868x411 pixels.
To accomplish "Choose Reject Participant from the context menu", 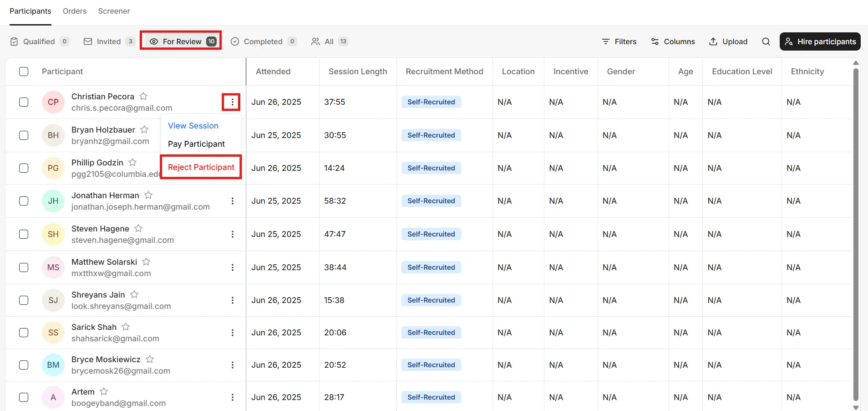I will tap(201, 167).
